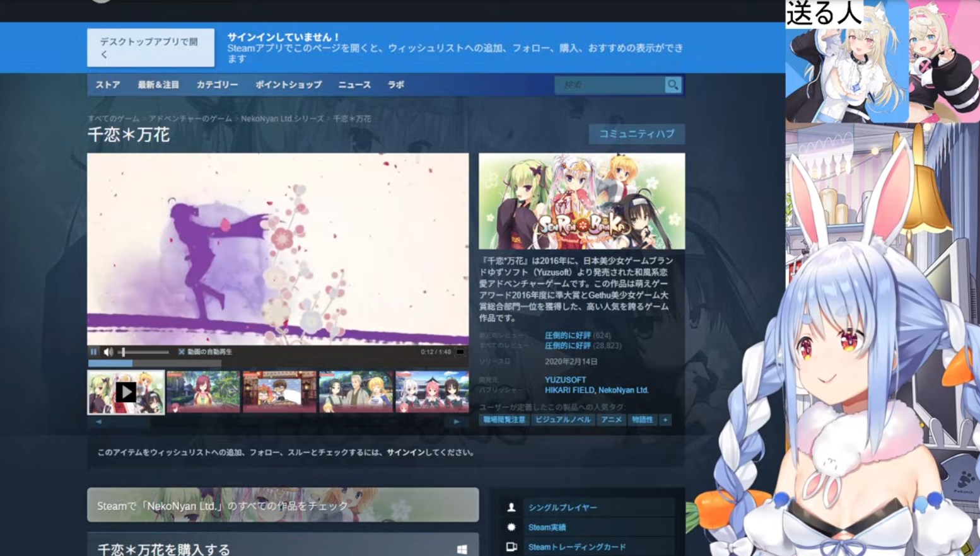Expand more tags with the plus button
The height and width of the screenshot is (556, 980).
(665, 420)
